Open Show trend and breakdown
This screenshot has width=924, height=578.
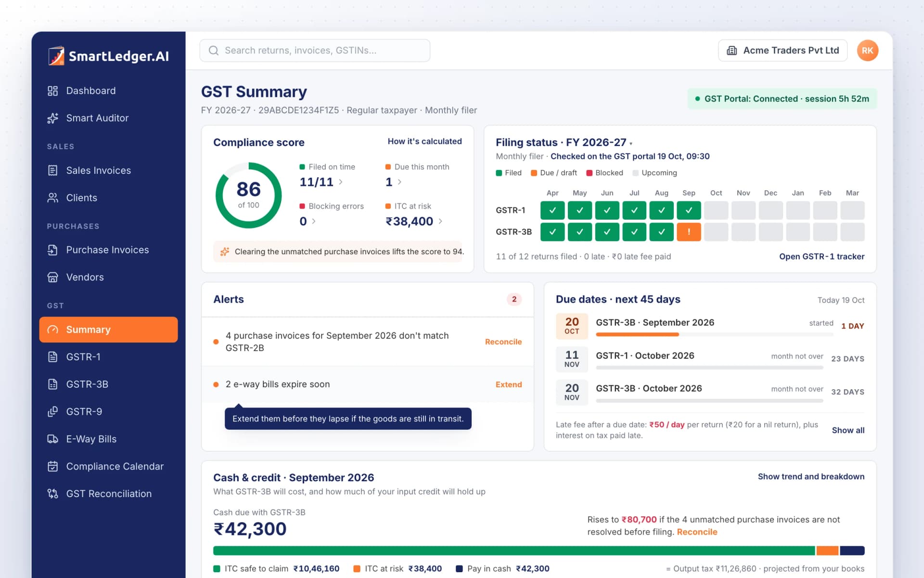pos(811,477)
